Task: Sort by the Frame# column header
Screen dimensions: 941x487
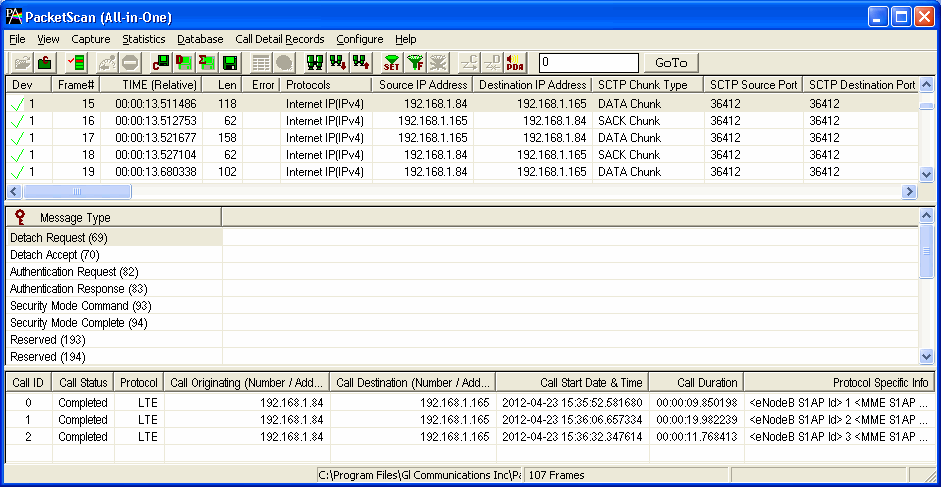Action: point(76,85)
